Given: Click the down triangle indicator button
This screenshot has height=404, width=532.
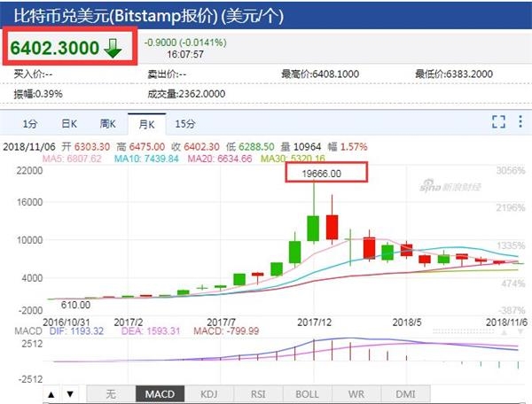Looking at the screenshot, I should tap(70, 394).
